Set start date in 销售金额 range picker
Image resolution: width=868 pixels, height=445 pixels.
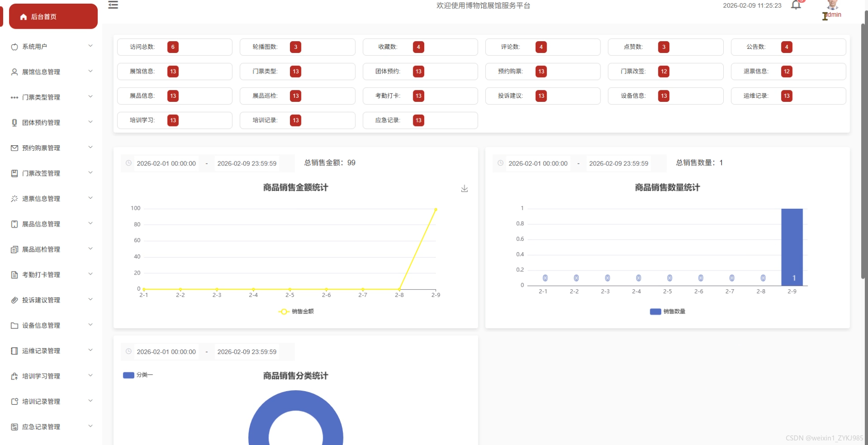coord(166,164)
